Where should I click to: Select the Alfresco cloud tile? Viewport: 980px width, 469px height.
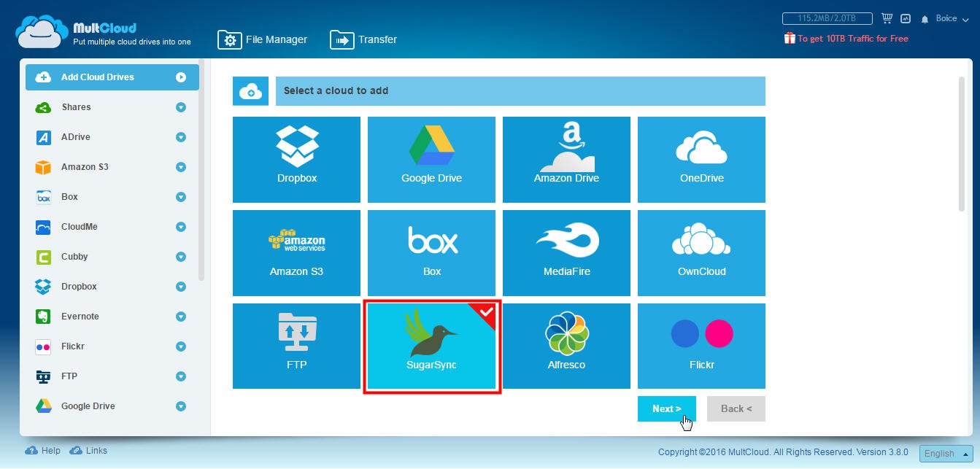click(566, 346)
